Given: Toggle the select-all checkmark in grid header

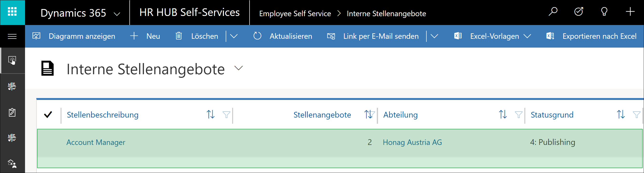Looking at the screenshot, I should pyautogui.click(x=48, y=115).
